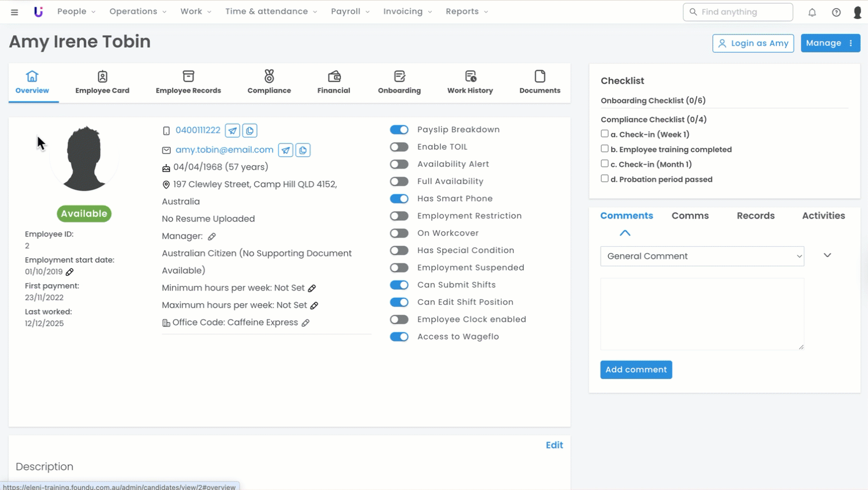Expand the Payroll menu
Image resolution: width=868 pixels, height=490 pixels.
pyautogui.click(x=349, y=12)
